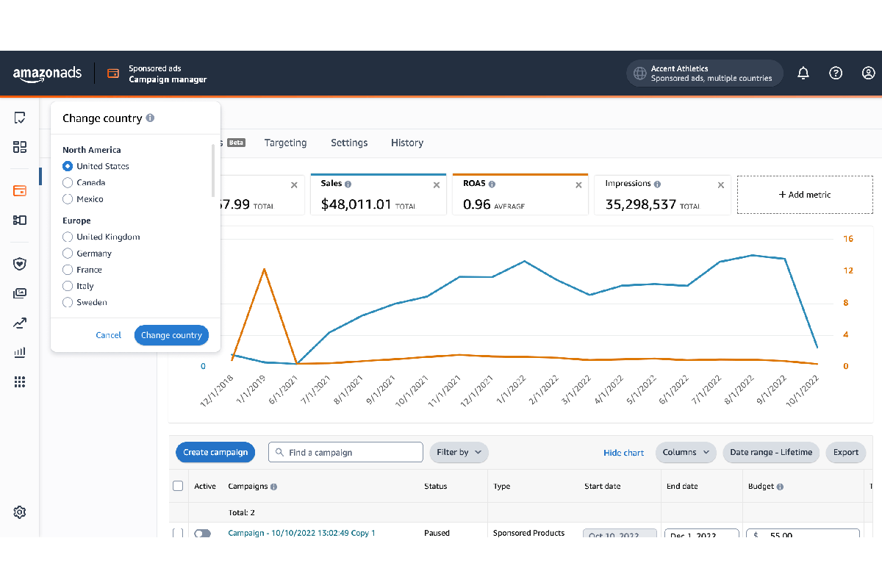Select Canada as the country

(67, 182)
